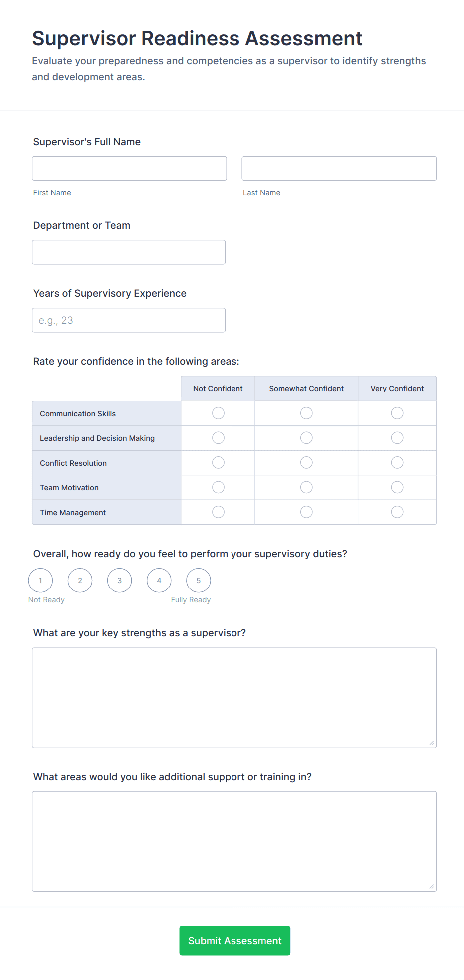Click the key strengths text area
The width and height of the screenshot is (464, 980).
[x=234, y=698]
